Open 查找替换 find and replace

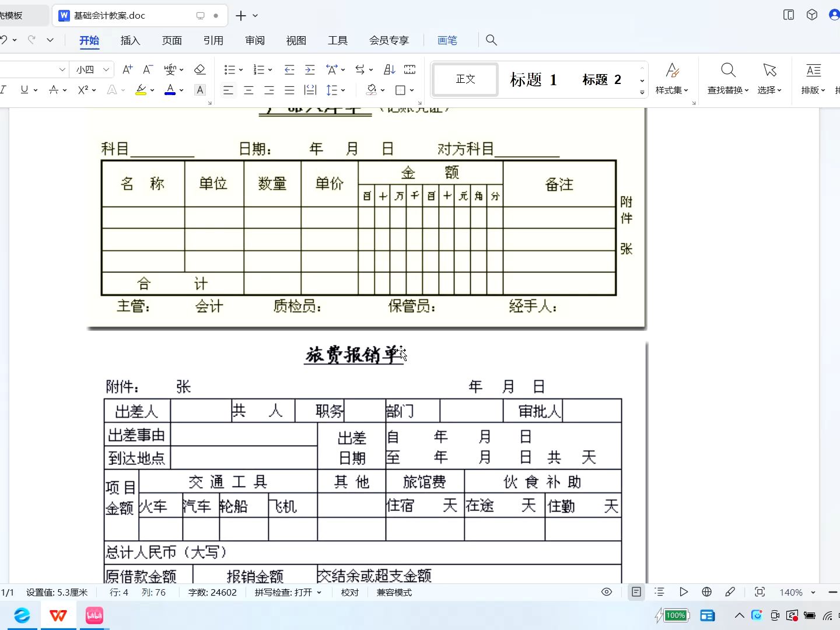(x=728, y=78)
